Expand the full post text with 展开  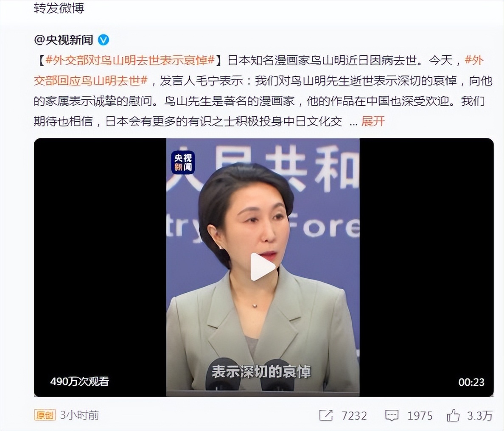[x=373, y=121]
